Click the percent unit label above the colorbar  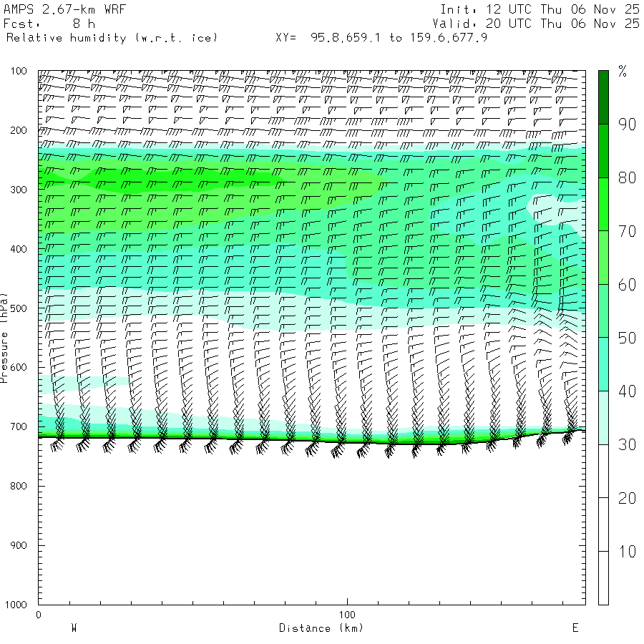pos(623,72)
